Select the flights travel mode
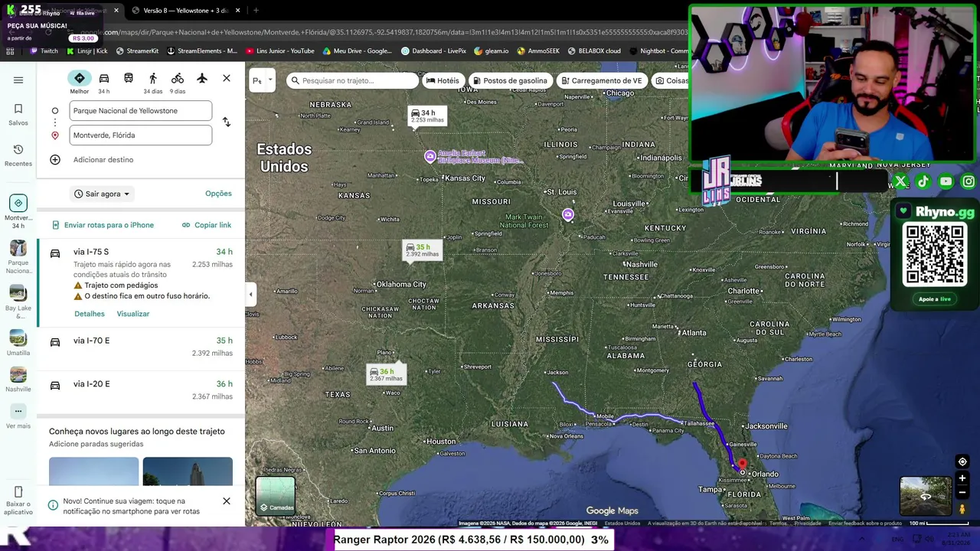Viewport: 980px width, 551px height. click(202, 79)
